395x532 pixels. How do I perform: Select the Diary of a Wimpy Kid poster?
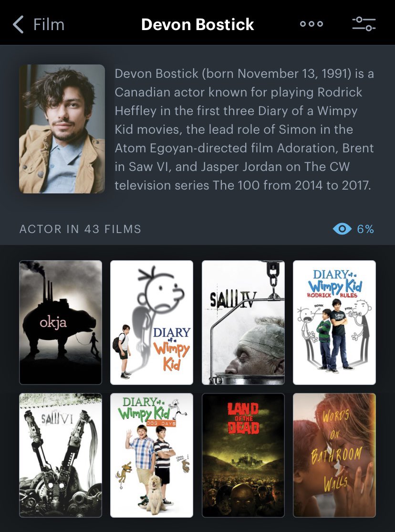[152, 322]
